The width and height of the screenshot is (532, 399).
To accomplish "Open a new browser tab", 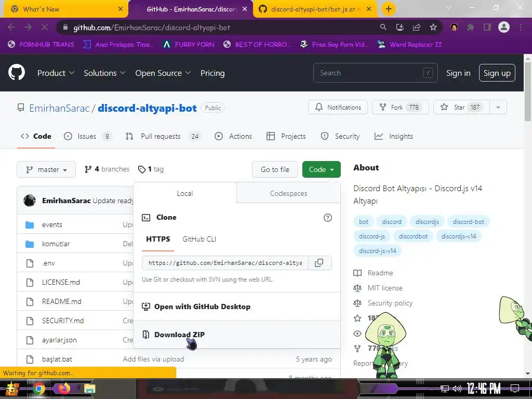I will coord(389,9).
